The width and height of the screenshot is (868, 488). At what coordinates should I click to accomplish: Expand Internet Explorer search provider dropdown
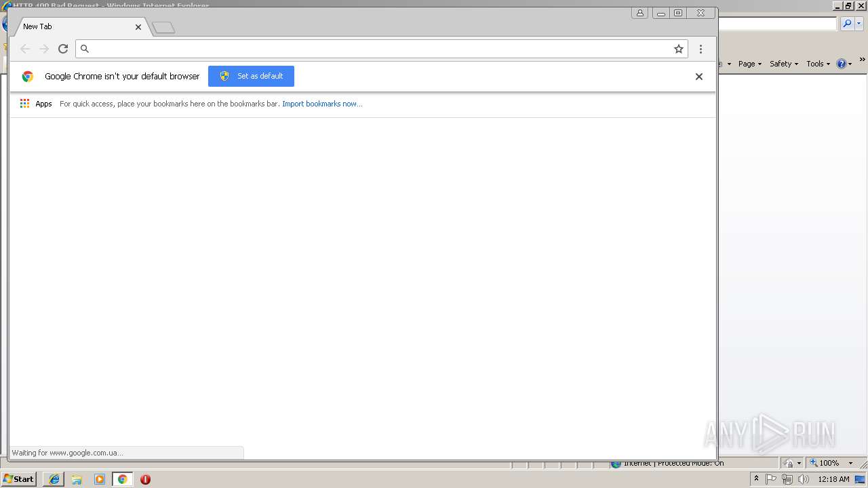(x=859, y=24)
